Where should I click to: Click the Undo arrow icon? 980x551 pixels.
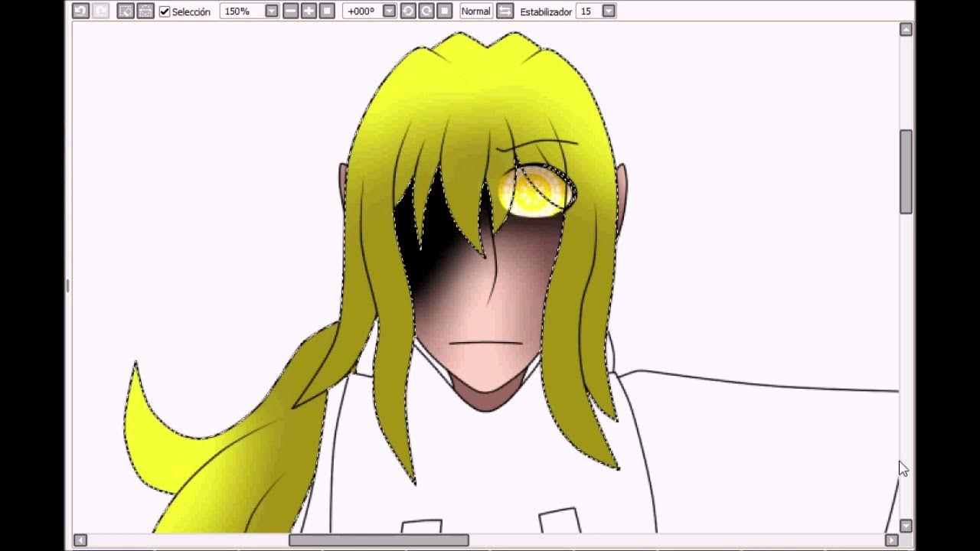(80, 11)
